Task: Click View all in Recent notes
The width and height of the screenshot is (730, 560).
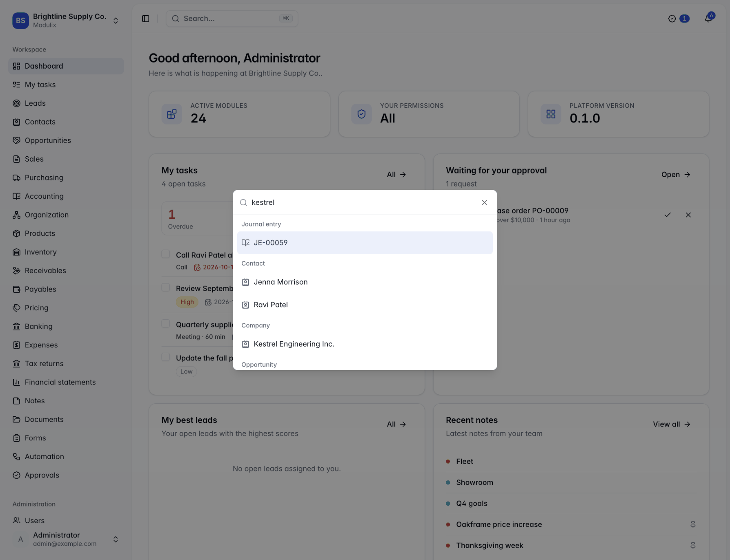Action: 672,424
